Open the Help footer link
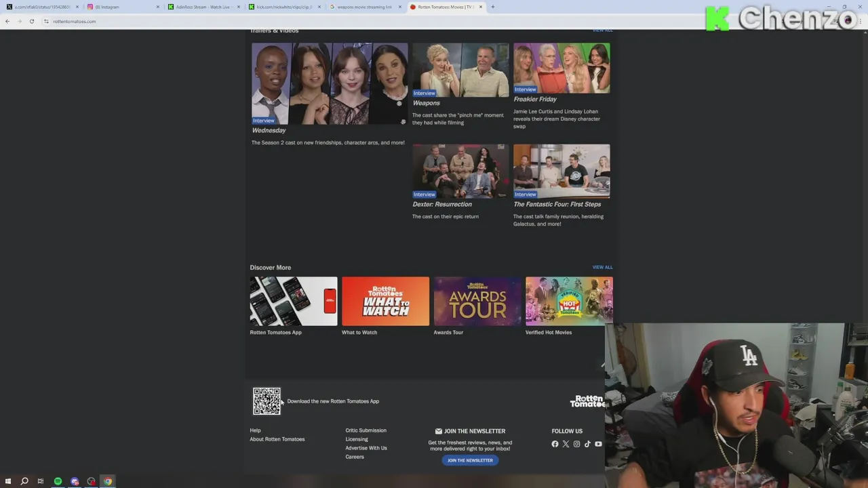 click(255, 430)
